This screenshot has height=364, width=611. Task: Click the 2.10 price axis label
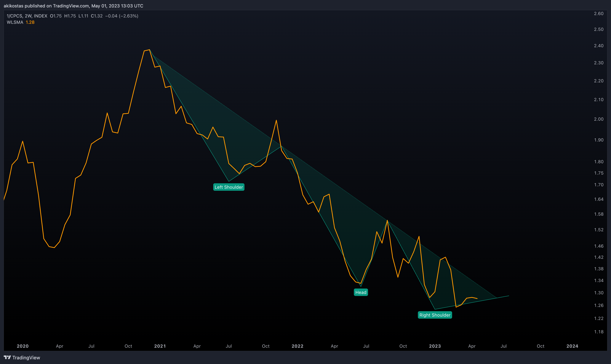599,100
